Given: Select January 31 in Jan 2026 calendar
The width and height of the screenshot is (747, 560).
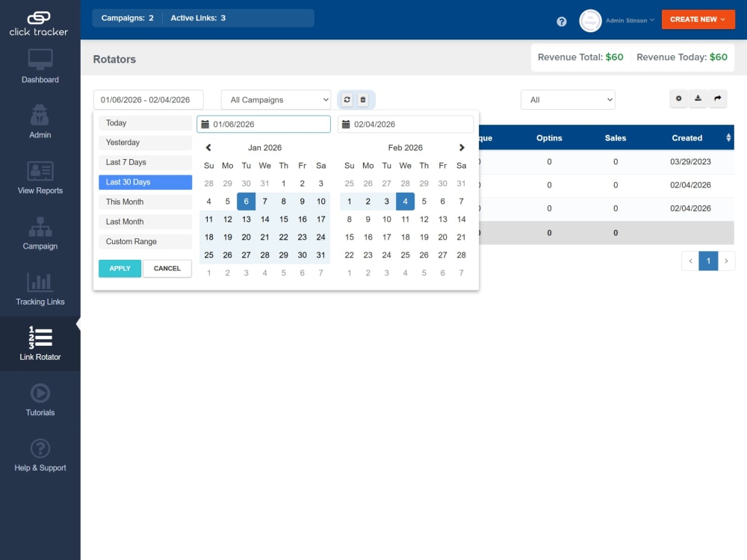Looking at the screenshot, I should 320,255.
